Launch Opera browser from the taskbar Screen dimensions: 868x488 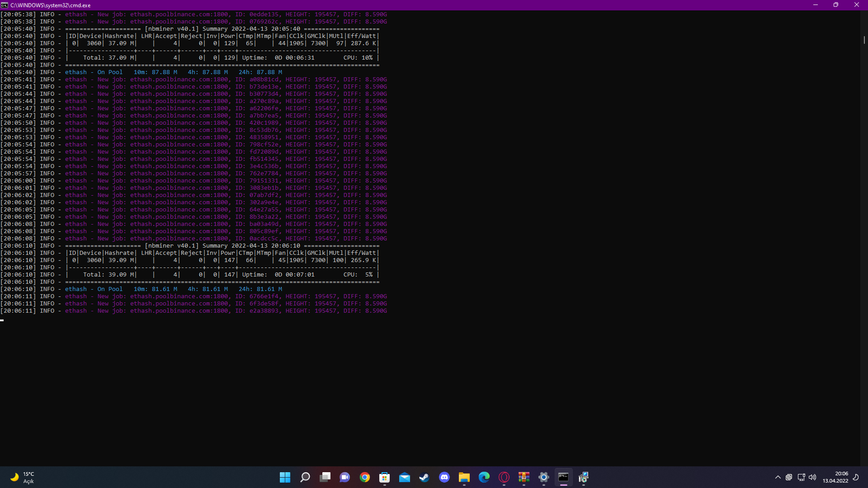pyautogui.click(x=504, y=477)
